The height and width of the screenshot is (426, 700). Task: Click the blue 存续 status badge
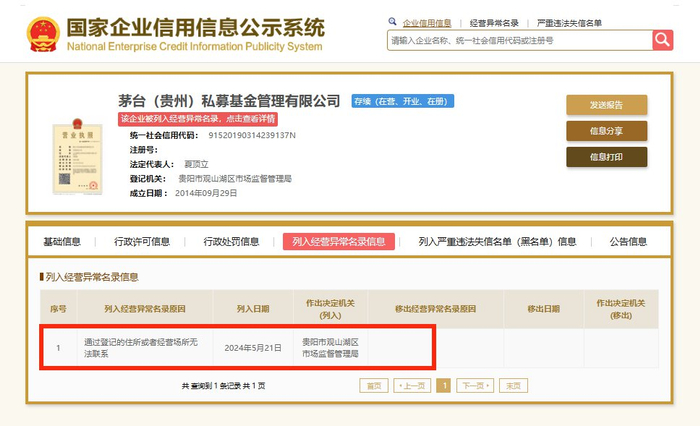(x=403, y=101)
